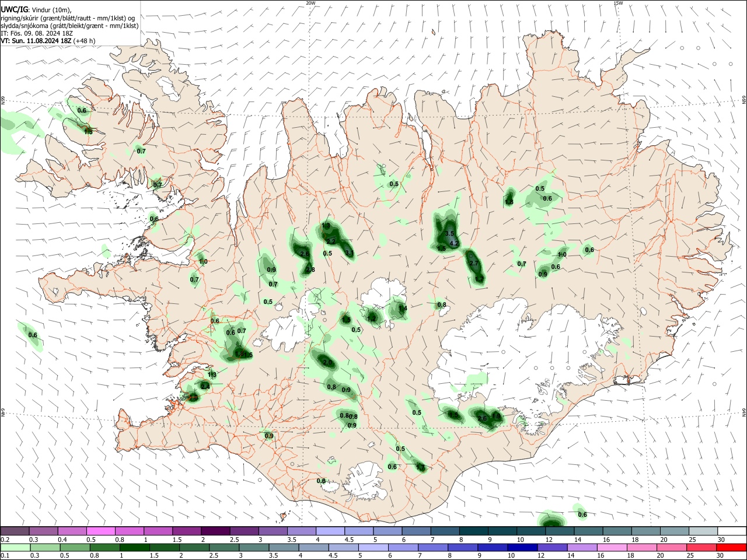The height and width of the screenshot is (560, 747).
Task: Click the '1.4' value on the central glacier
Action: 402,308
